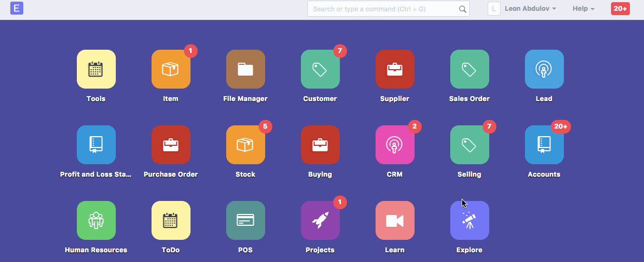This screenshot has width=644, height=262.
Task: Launch the Projects rocket icon
Action: click(320, 220)
